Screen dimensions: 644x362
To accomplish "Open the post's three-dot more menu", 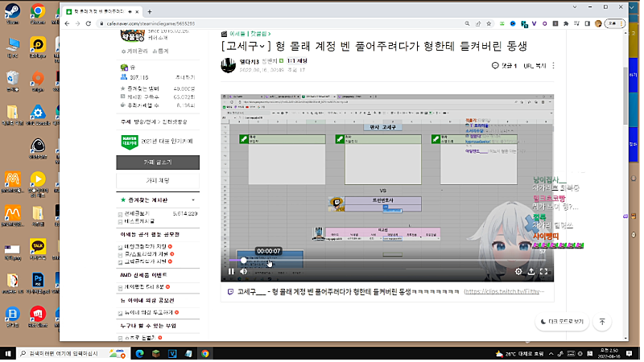I will [x=553, y=66].
